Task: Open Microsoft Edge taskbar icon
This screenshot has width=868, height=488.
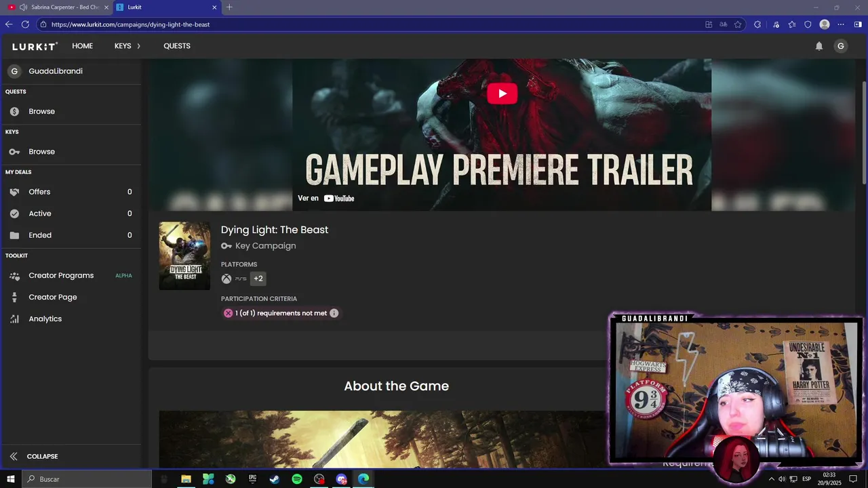Action: [x=363, y=479]
